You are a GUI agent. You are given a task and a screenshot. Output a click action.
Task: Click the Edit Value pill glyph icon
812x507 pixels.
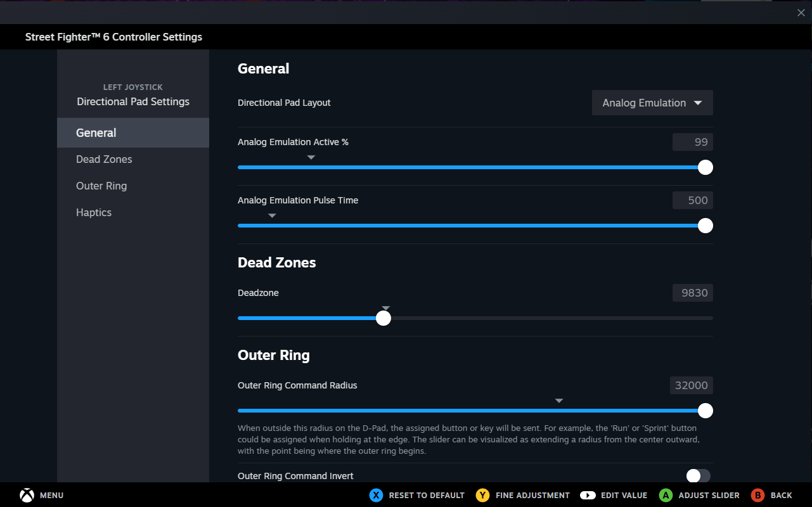click(588, 495)
